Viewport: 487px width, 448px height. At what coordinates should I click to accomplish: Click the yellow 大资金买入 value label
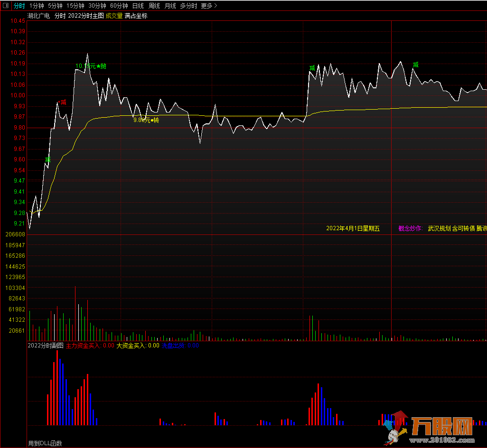(138, 345)
